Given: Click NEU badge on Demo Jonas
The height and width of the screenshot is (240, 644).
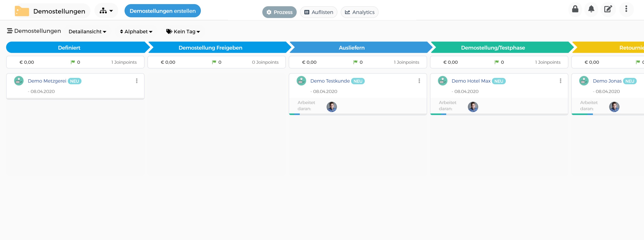Looking at the screenshot, I should pos(630,81).
